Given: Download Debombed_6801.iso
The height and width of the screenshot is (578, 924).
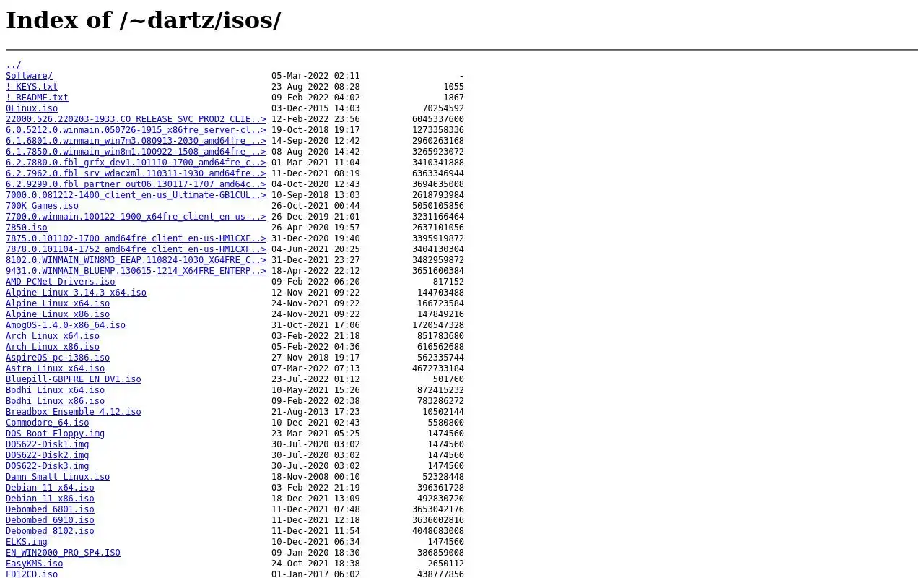Looking at the screenshot, I should [50, 509].
